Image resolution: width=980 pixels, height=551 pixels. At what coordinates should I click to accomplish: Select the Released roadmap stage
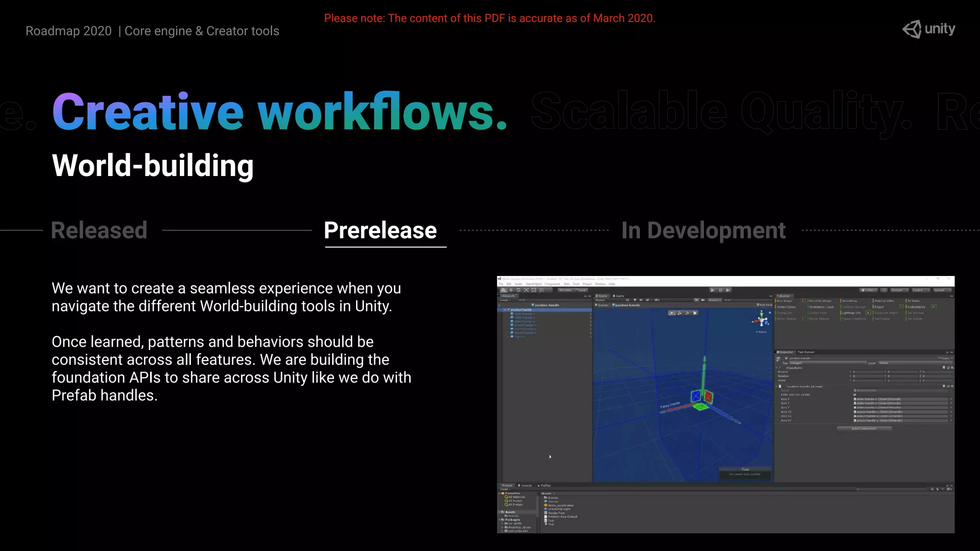(99, 230)
